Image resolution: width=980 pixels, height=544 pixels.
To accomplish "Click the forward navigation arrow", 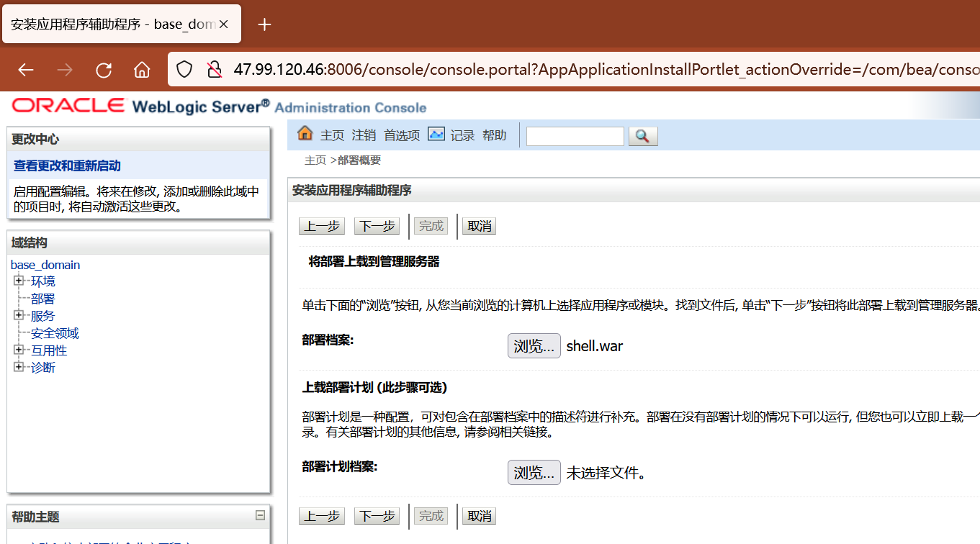I will click(x=64, y=69).
